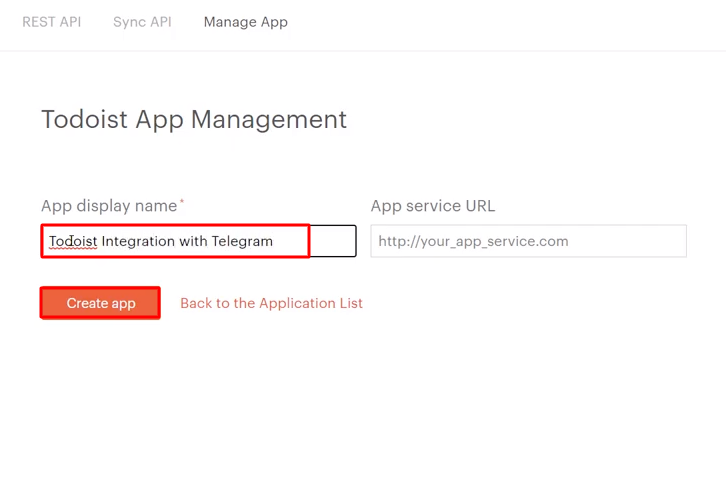
Task: Go back to the Application List
Action: (x=271, y=303)
